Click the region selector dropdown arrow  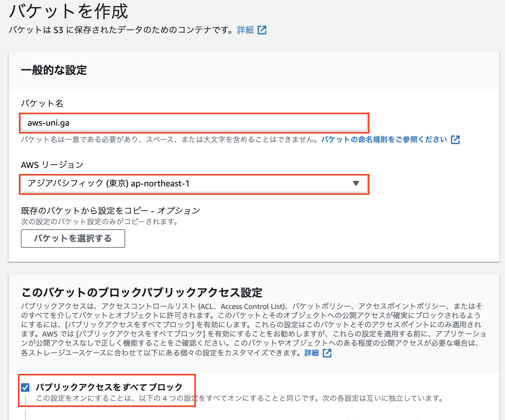[356, 184]
